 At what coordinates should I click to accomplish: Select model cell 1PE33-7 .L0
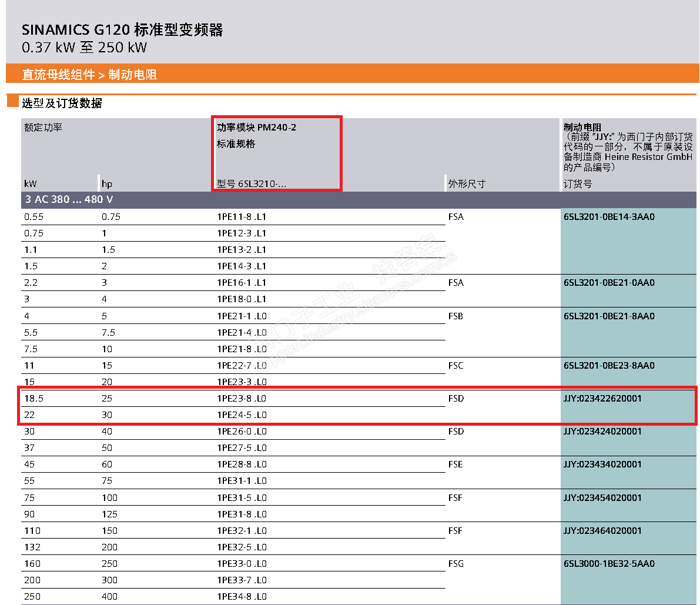click(x=242, y=580)
